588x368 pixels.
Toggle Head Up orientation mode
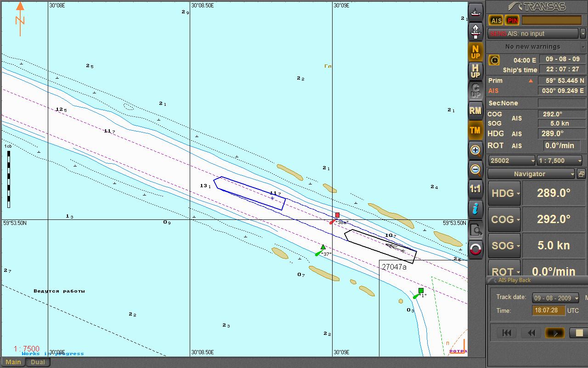click(475, 71)
